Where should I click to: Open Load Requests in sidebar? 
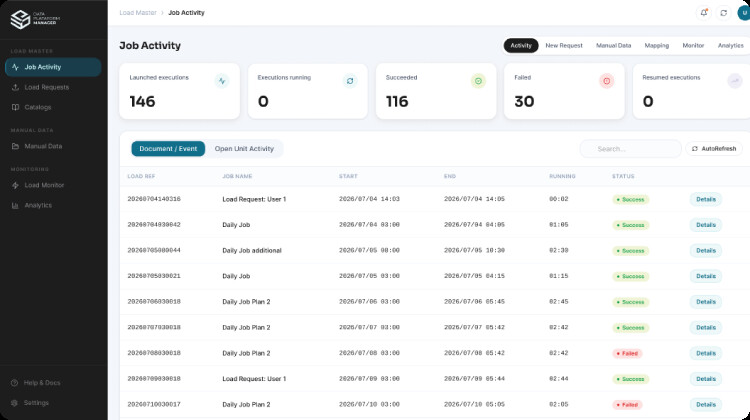(x=53, y=87)
